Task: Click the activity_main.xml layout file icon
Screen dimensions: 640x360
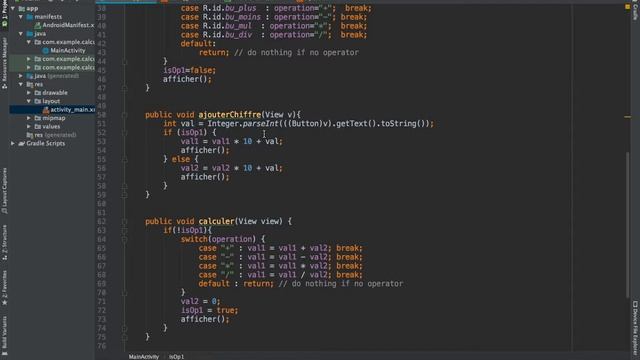Action: (x=46, y=110)
